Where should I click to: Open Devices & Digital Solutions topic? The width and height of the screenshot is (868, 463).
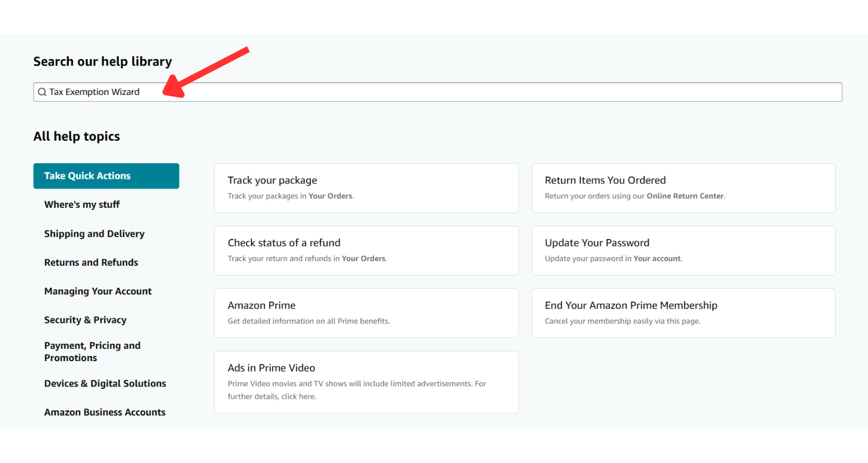pyautogui.click(x=105, y=384)
